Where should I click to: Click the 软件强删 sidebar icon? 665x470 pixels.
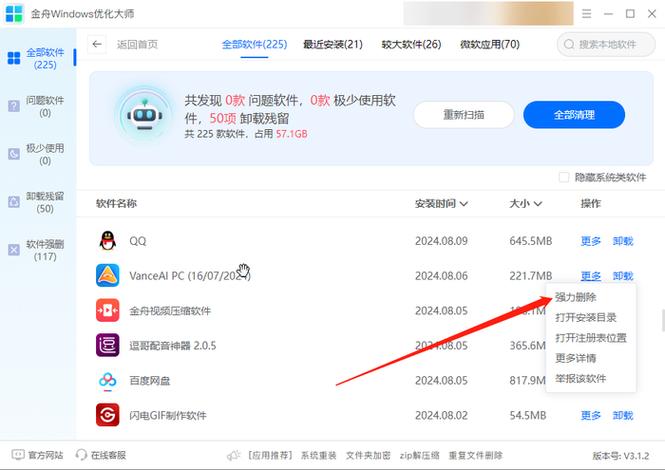tap(14, 250)
